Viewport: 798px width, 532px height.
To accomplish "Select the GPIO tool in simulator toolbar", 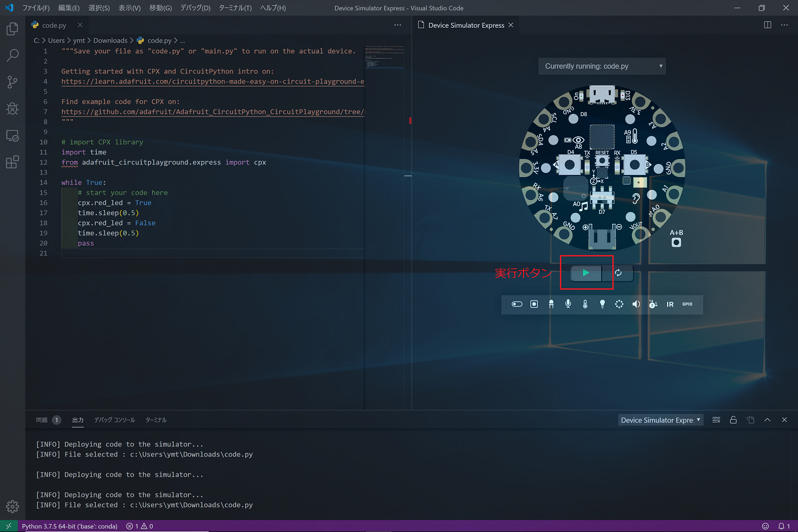I will point(687,304).
